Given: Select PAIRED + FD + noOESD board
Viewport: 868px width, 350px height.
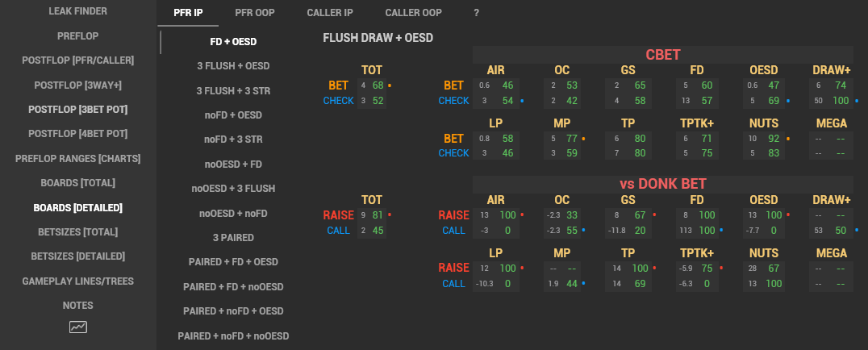Looking at the screenshot, I should tap(233, 287).
